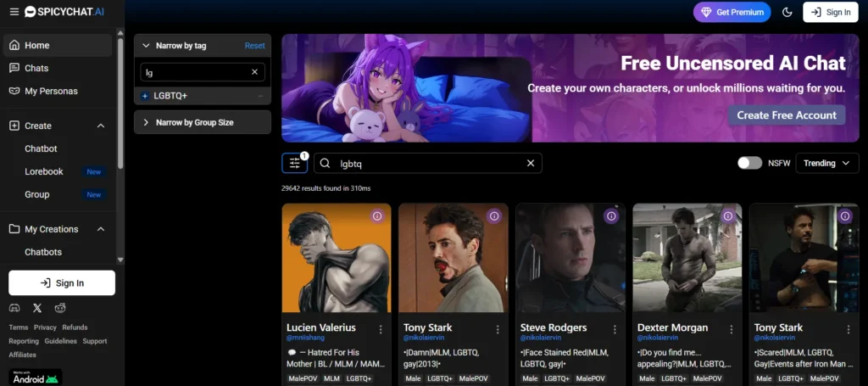Toggle dark mode with the moon icon
Viewport: 868px width, 386px height.
tap(787, 12)
